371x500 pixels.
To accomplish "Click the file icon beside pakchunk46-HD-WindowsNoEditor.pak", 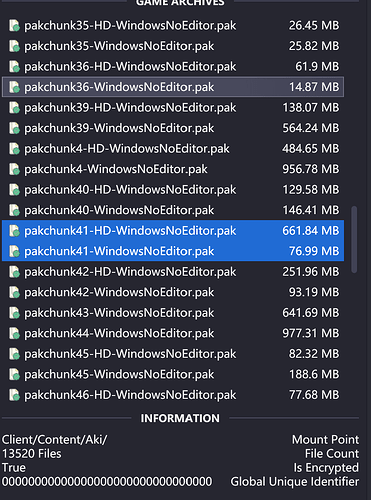I will [14, 395].
